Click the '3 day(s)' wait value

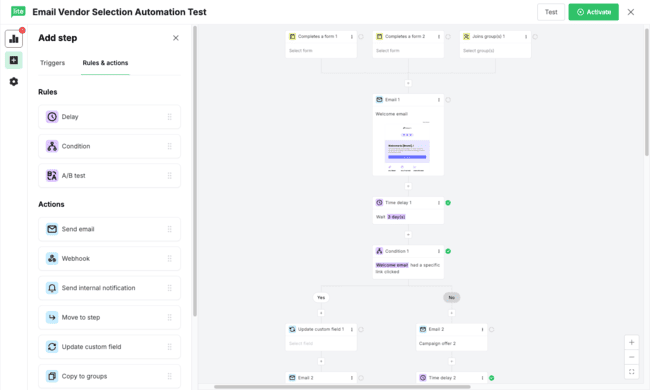coord(396,217)
